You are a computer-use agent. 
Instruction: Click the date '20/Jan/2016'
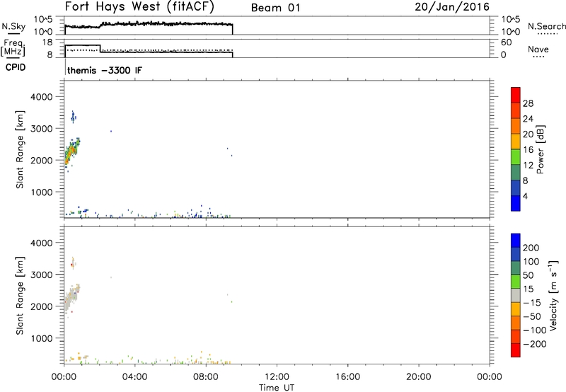pos(452,7)
